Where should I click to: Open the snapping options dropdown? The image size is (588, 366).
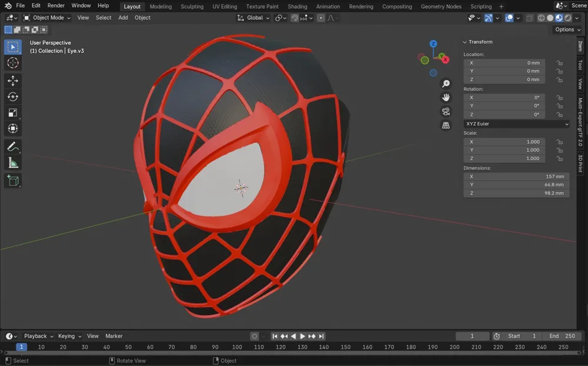pos(307,18)
